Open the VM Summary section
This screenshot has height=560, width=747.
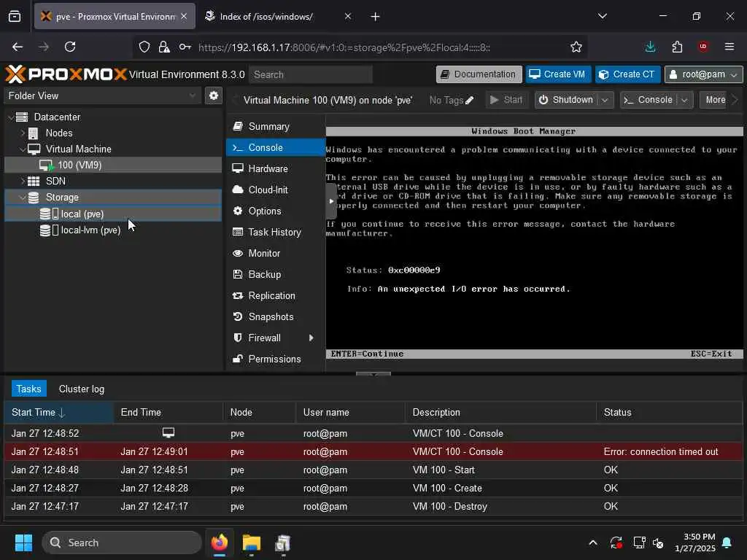pyautogui.click(x=276, y=127)
